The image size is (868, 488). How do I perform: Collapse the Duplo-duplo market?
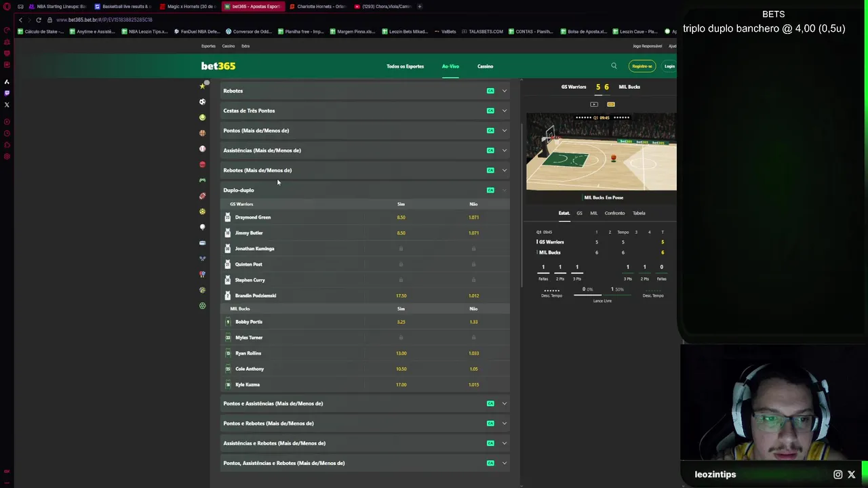tap(365, 190)
